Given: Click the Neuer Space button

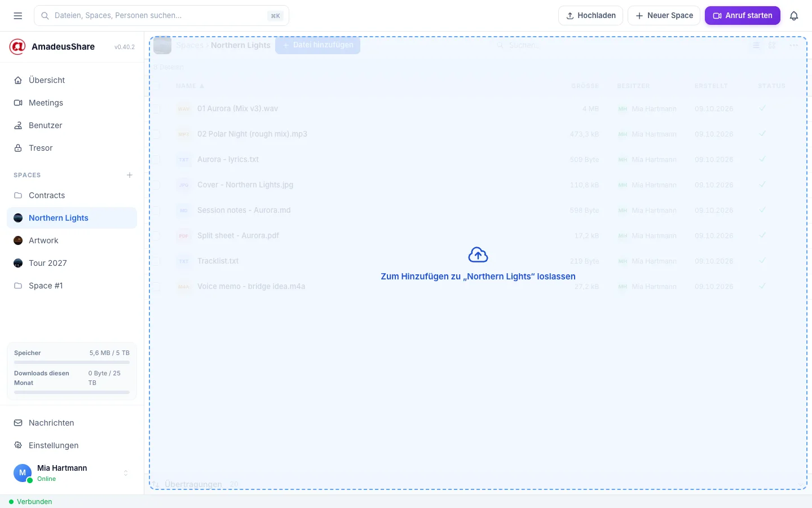Looking at the screenshot, I should pyautogui.click(x=664, y=16).
